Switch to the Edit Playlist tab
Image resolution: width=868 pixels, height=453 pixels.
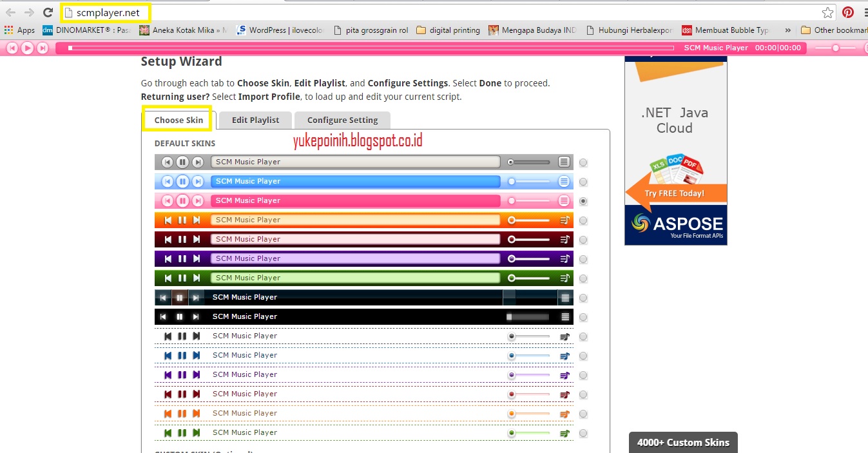[x=255, y=120]
